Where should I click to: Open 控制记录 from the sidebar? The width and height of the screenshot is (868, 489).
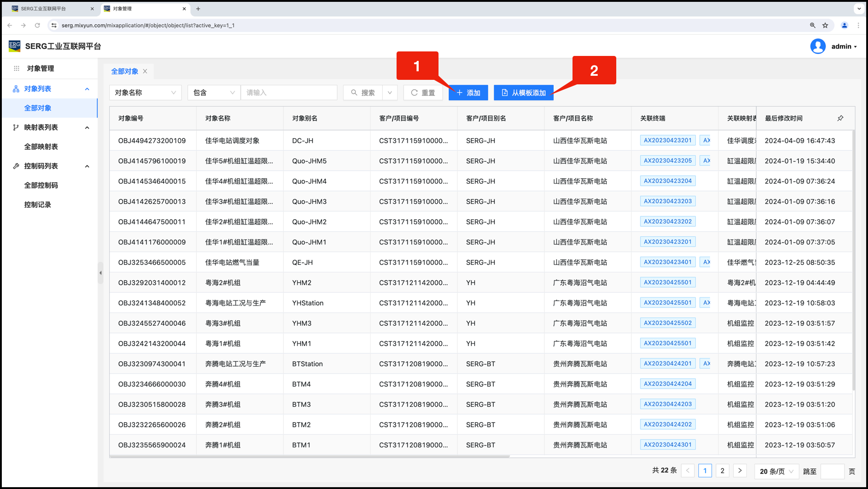[38, 205]
